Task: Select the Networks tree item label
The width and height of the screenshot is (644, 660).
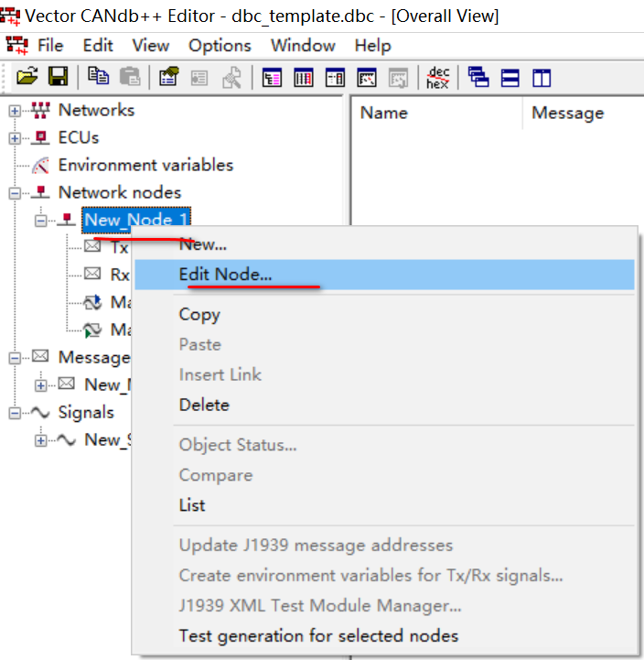Action: pos(96,110)
